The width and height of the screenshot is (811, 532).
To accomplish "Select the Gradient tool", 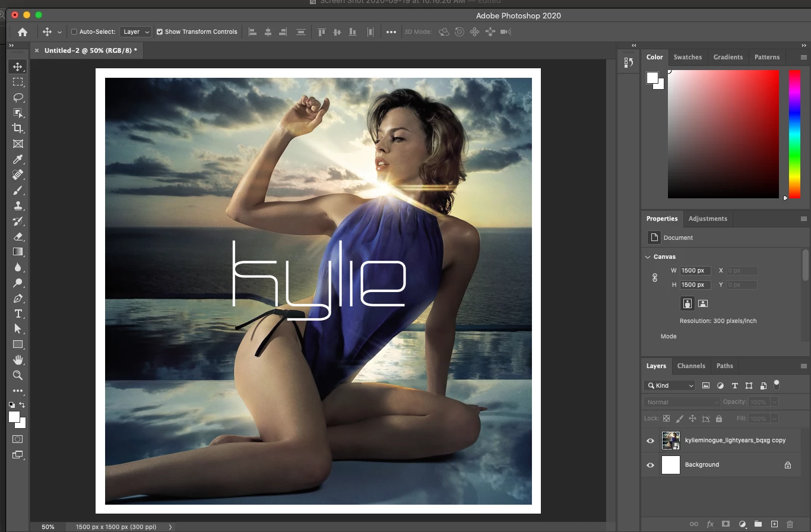I will pyautogui.click(x=18, y=252).
